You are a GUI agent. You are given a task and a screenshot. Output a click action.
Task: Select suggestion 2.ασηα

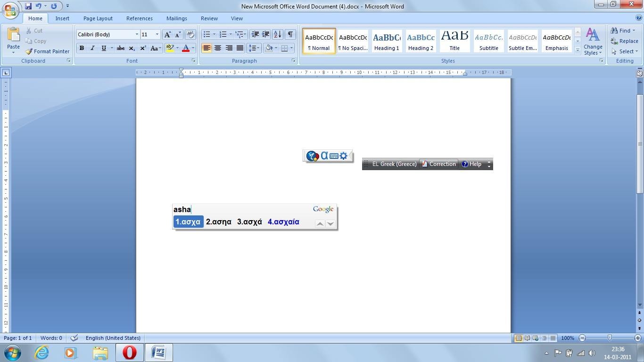(219, 222)
